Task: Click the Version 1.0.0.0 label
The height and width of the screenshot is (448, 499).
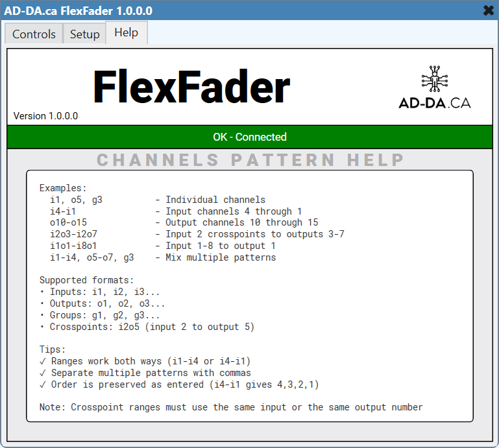Action: [x=45, y=116]
